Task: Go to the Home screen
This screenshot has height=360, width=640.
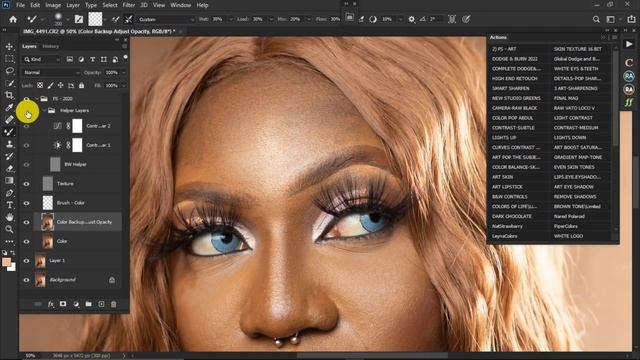Action: coord(13,19)
